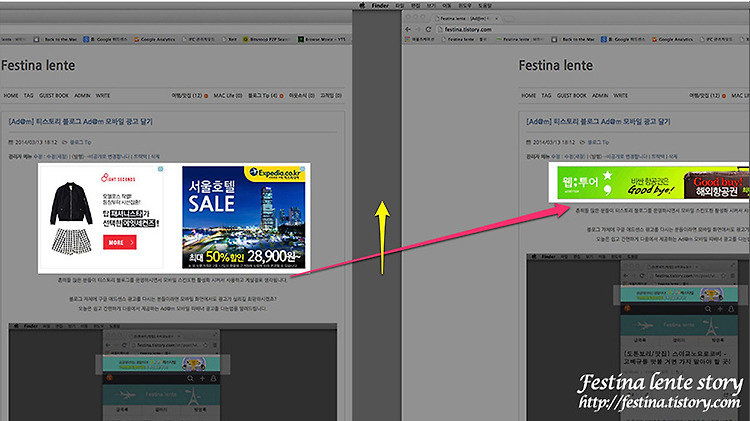Open GUEST BOOK in the left window blog menu

pyautogui.click(x=54, y=96)
